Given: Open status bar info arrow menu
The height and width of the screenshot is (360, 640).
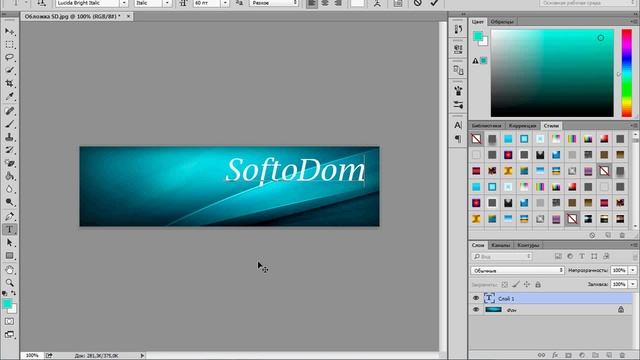Looking at the screenshot, I should click(x=142, y=356).
